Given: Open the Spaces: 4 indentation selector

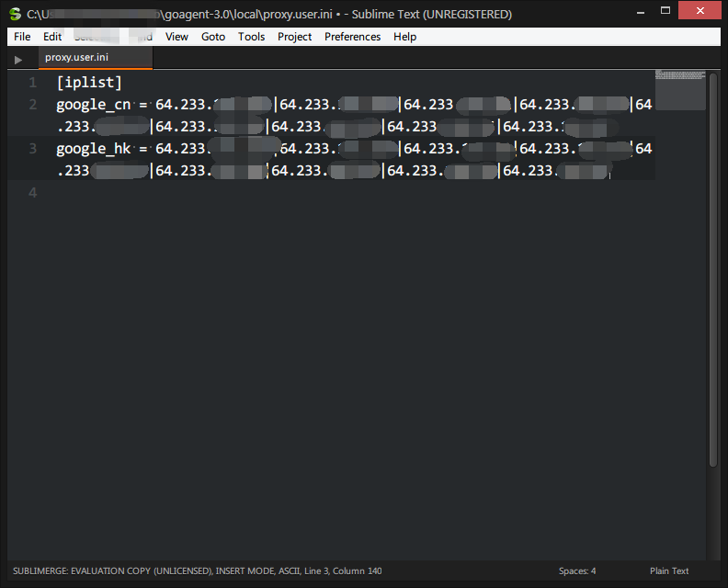Looking at the screenshot, I should coord(577,571).
